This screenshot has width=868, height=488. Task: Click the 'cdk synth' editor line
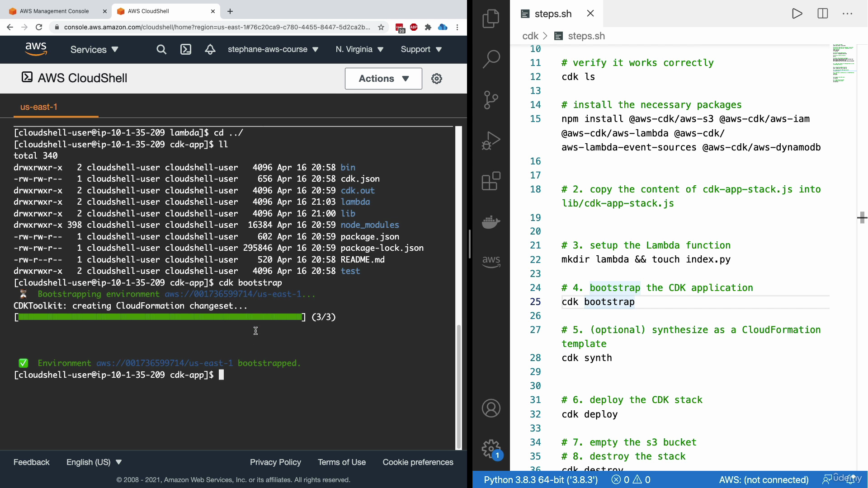point(587,358)
